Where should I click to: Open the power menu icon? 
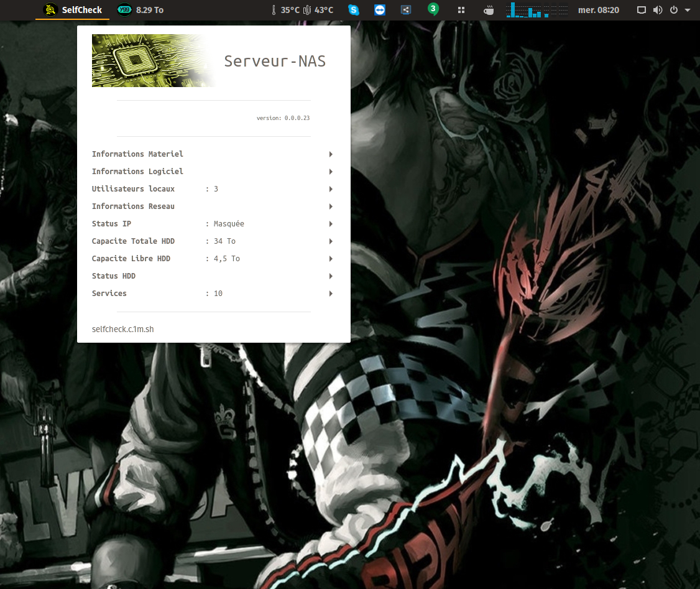click(674, 10)
